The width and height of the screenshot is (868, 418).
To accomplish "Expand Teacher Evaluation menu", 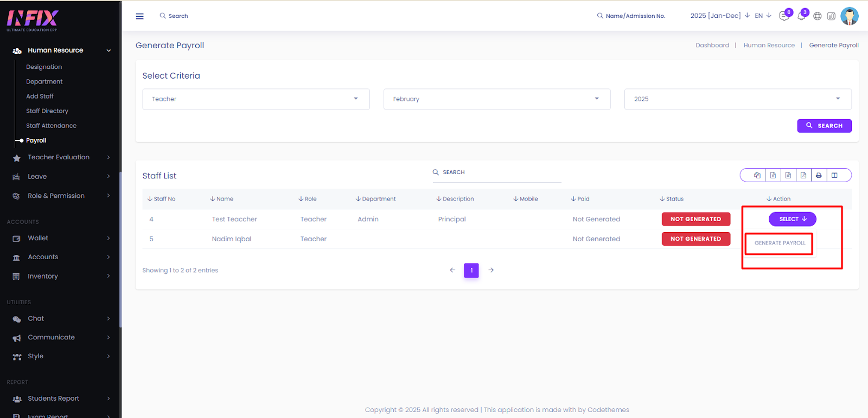I will click(x=61, y=157).
